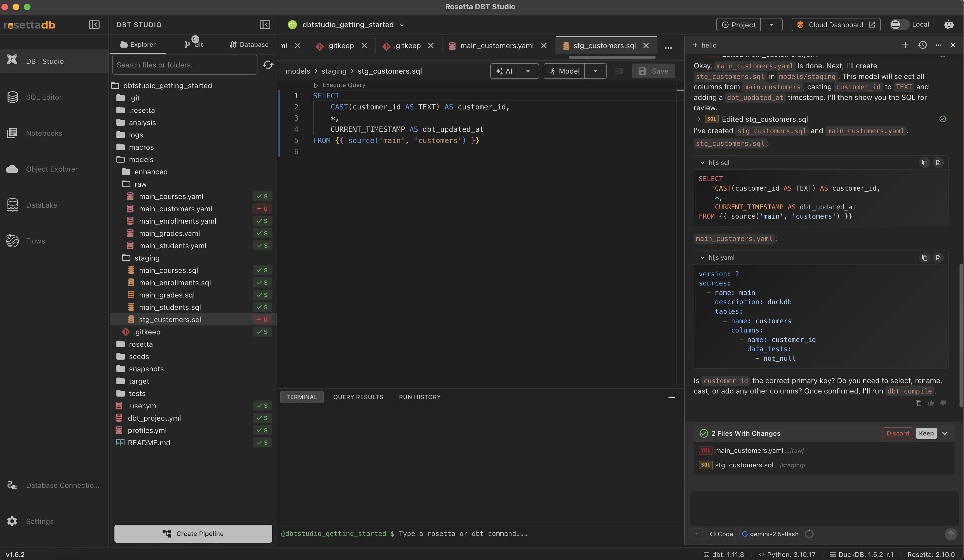Copy the hljs yaml code block
Viewport: 964px width, 560px height.
tap(925, 258)
